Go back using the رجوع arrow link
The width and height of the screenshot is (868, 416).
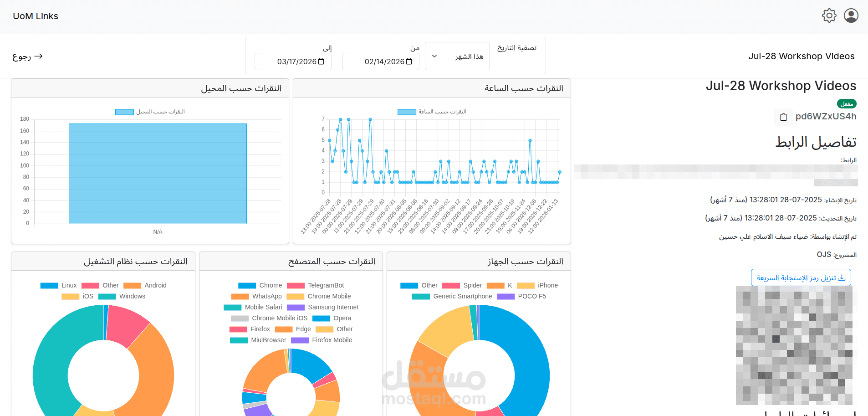(x=27, y=56)
